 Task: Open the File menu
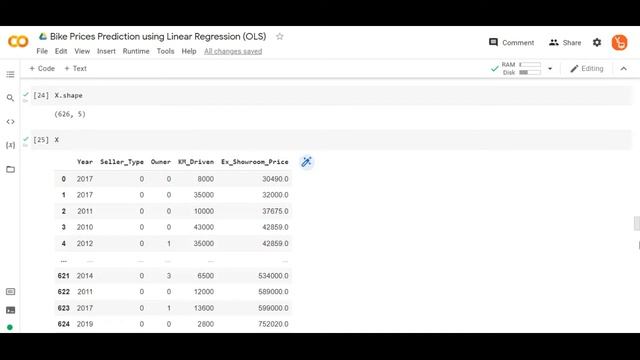tap(42, 51)
